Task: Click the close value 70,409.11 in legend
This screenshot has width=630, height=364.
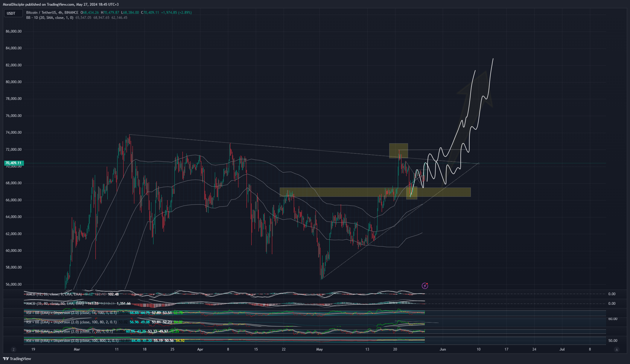Action: [151, 13]
